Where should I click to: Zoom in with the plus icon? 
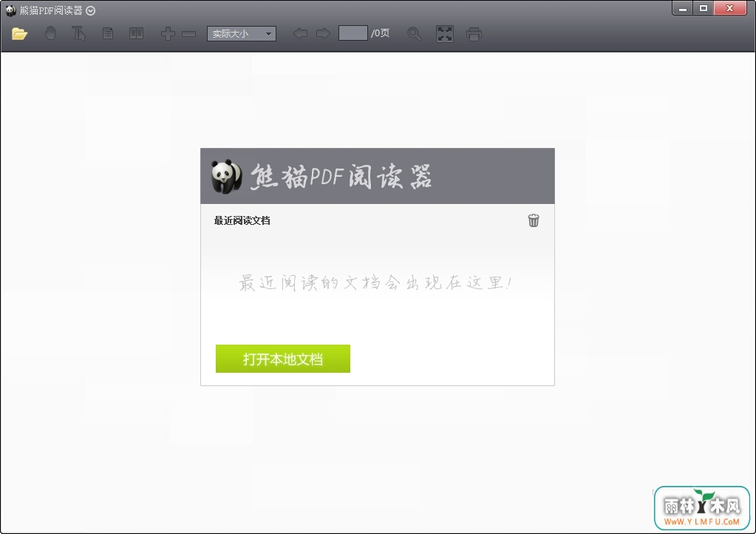click(168, 34)
